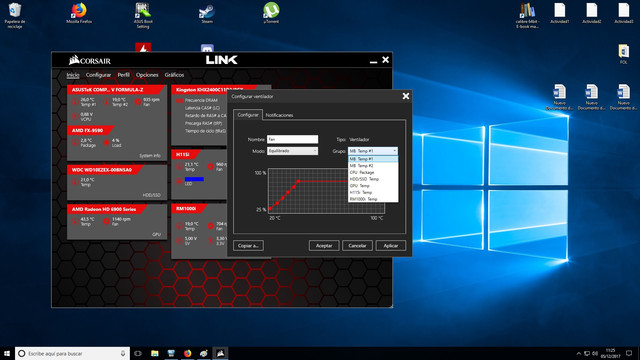This screenshot has height=360, width=640.
Task: Click the Corsair Link taskbar icon
Action: (220, 353)
